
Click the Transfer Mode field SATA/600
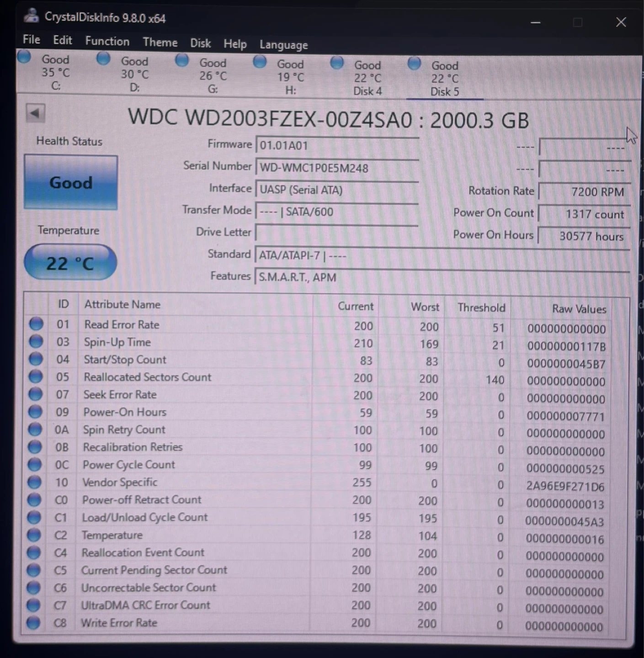pyautogui.click(x=337, y=212)
